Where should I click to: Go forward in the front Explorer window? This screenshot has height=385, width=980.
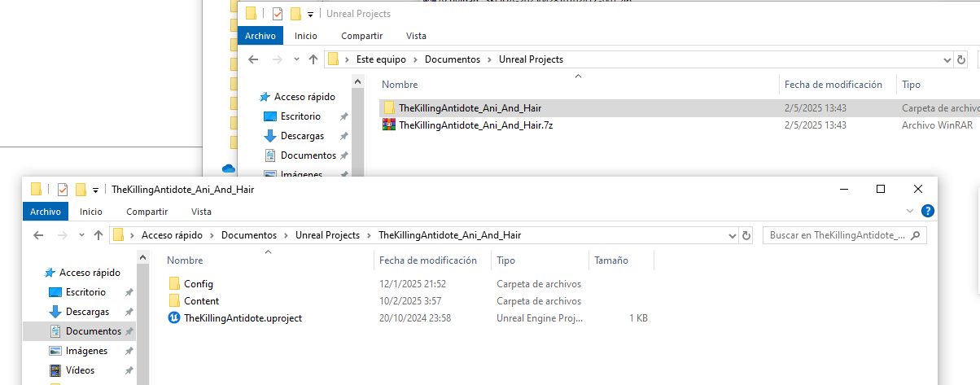(61, 235)
